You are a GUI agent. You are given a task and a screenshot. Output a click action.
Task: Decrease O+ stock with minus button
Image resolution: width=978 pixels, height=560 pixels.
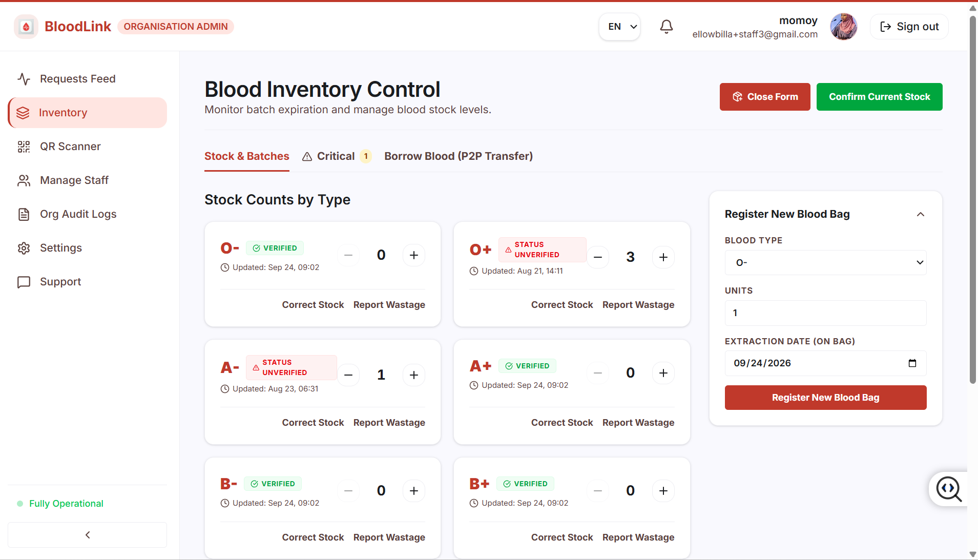click(x=598, y=257)
